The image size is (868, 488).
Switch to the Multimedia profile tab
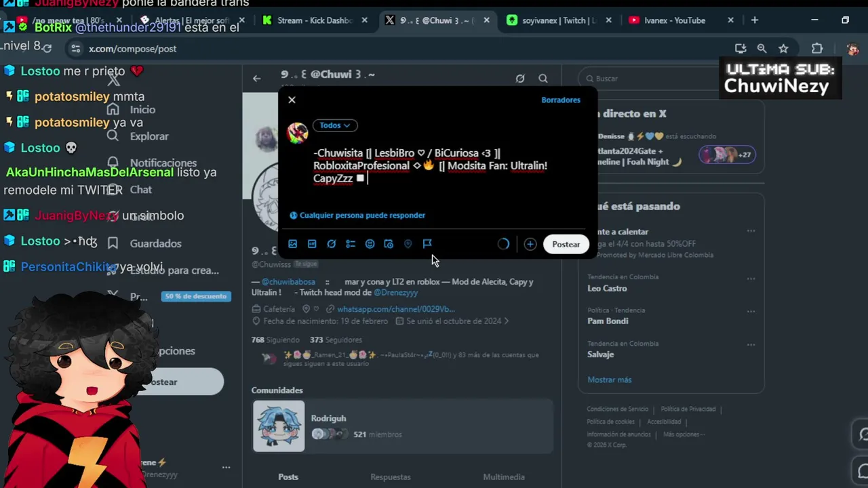pos(504,477)
